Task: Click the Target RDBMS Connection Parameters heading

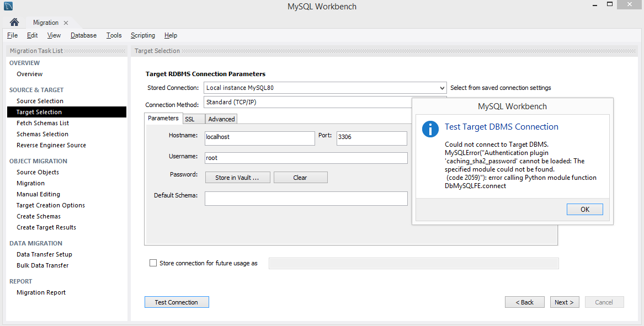Action: point(205,74)
